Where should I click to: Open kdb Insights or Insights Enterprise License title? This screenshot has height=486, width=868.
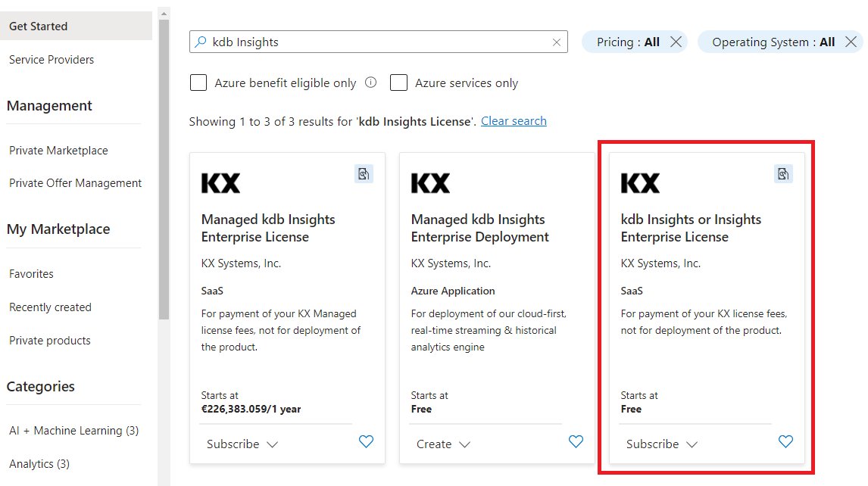(691, 228)
